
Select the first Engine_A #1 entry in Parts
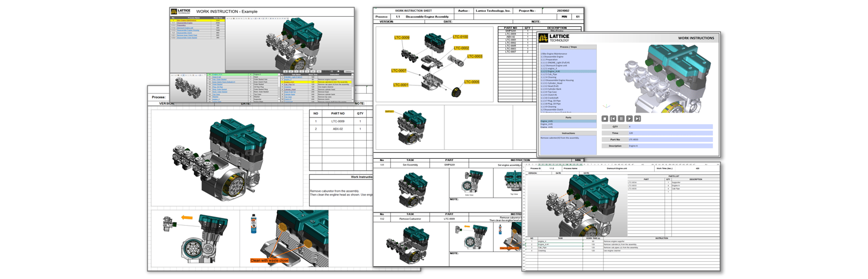click(x=547, y=121)
